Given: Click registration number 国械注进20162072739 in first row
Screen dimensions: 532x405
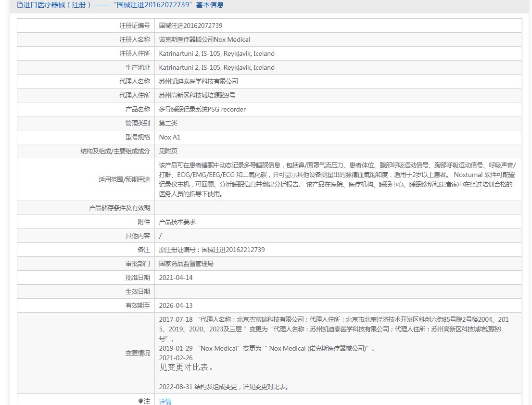Looking at the screenshot, I should tap(190, 25).
